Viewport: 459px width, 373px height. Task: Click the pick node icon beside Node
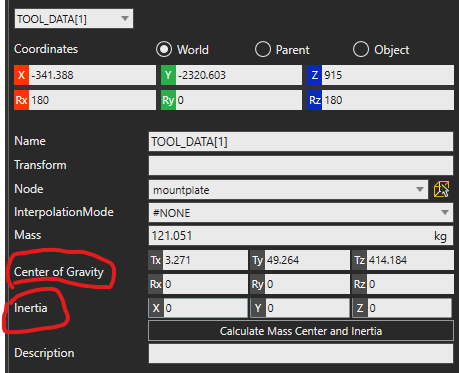coord(442,190)
